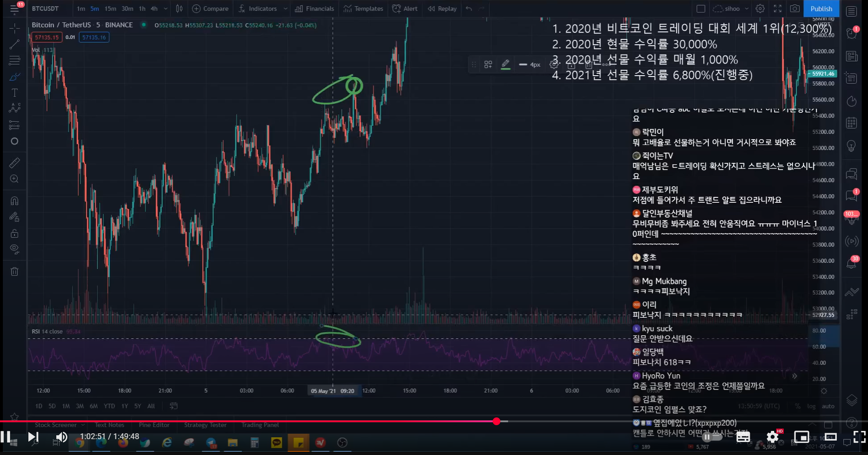Screen dimensions: 868x455
Task: Select the 1D date range
Action: coord(39,406)
